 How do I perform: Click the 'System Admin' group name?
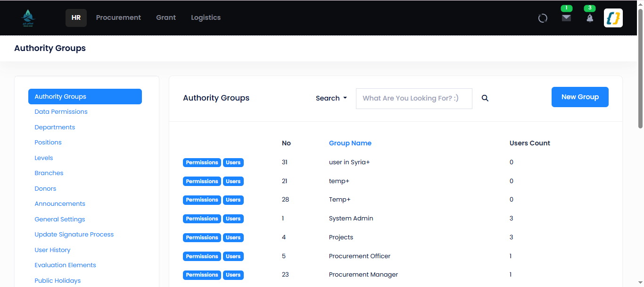tap(351, 219)
